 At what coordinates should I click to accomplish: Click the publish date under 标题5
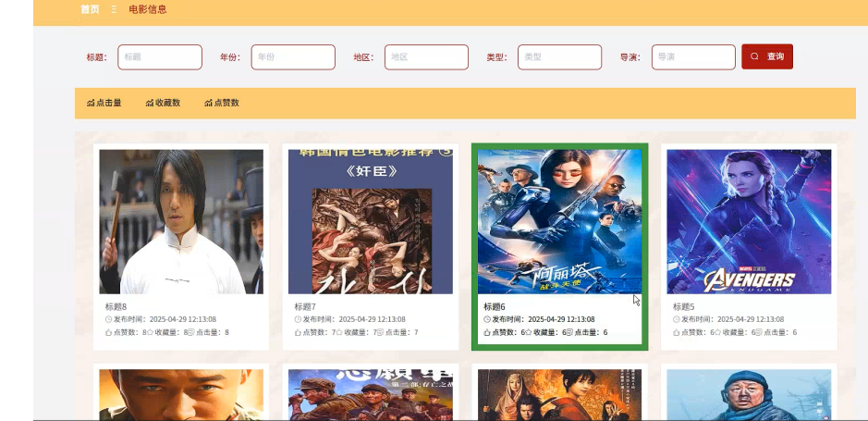[751, 319]
